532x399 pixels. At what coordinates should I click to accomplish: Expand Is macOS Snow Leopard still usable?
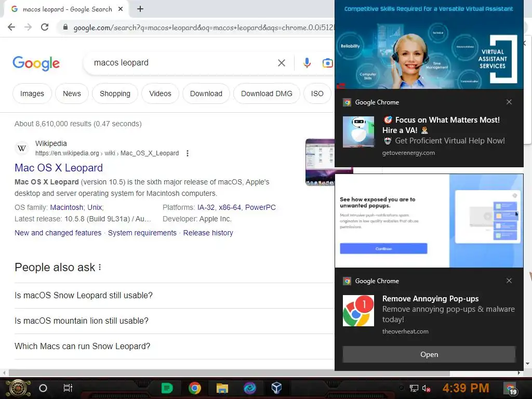(x=175, y=296)
